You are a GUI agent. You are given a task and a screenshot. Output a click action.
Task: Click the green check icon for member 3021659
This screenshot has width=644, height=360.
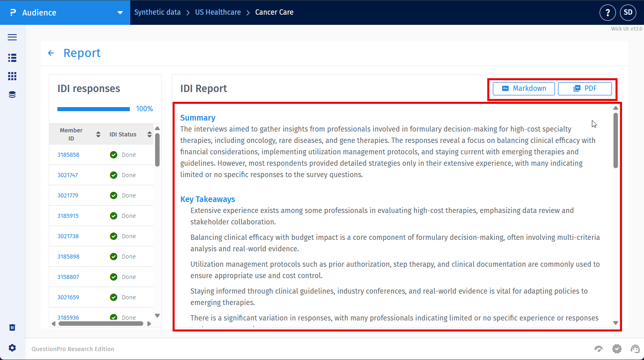click(114, 297)
